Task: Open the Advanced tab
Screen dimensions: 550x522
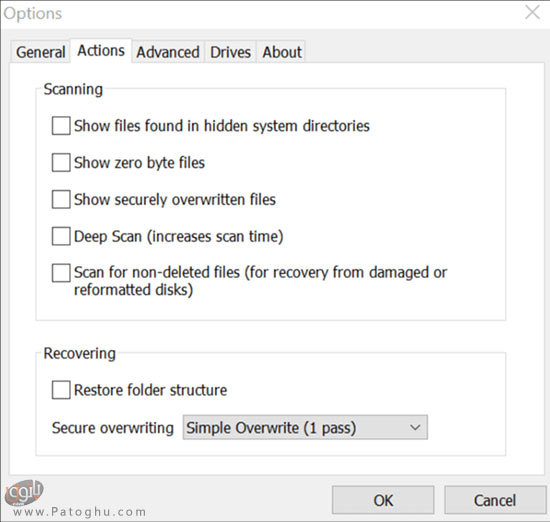Action: [x=168, y=52]
